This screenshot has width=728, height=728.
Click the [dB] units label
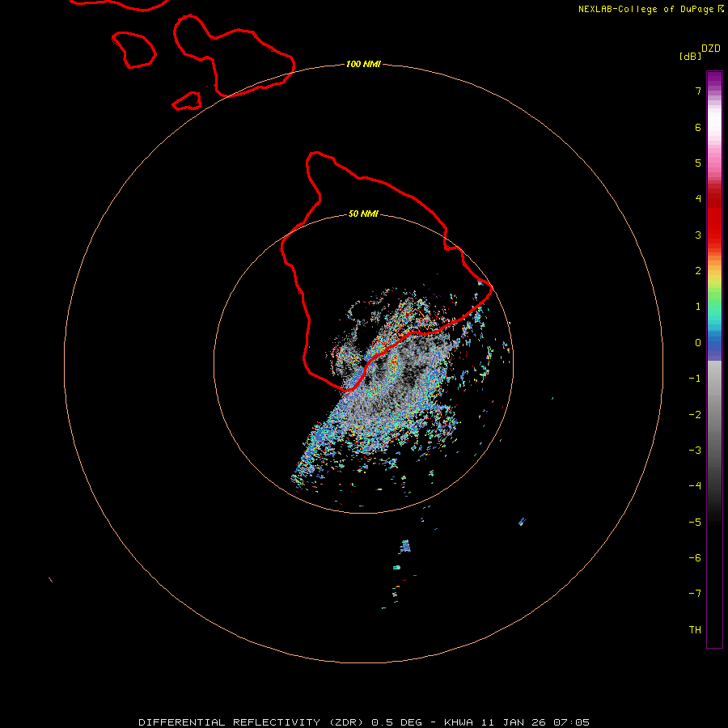(691, 56)
